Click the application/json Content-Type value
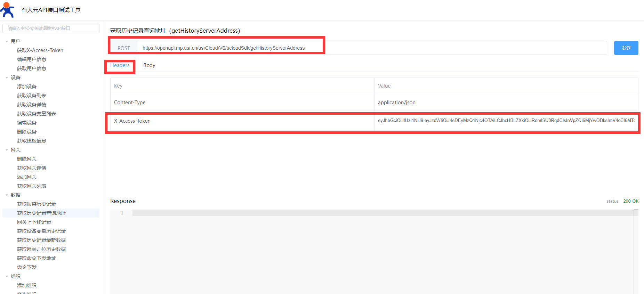Image resolution: width=644 pixels, height=294 pixels. click(x=397, y=103)
